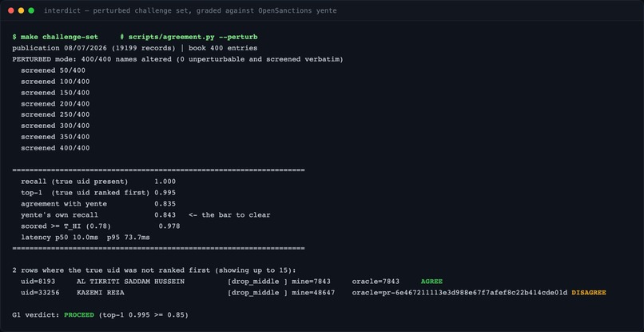Image resolution: width=644 pixels, height=332 pixels.
Task: Click the oracle hash 'pr-6e467211113e3d988e67f7afef8c22b414cde01d'
Action: click(x=475, y=293)
